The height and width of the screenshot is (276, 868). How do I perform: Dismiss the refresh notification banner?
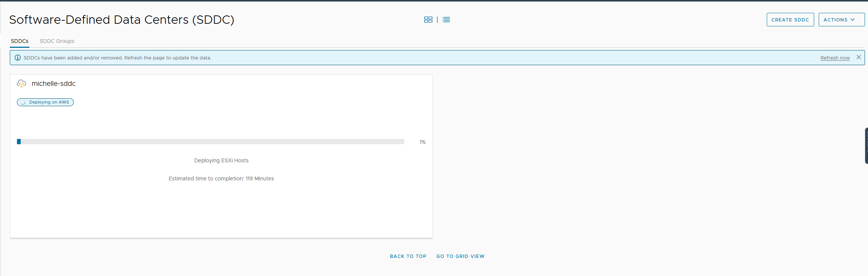(x=859, y=57)
